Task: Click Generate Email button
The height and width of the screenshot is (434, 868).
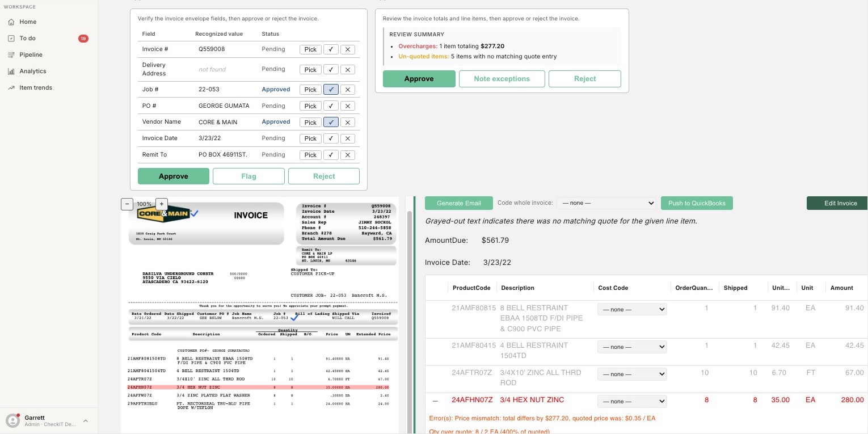Action: pyautogui.click(x=459, y=203)
